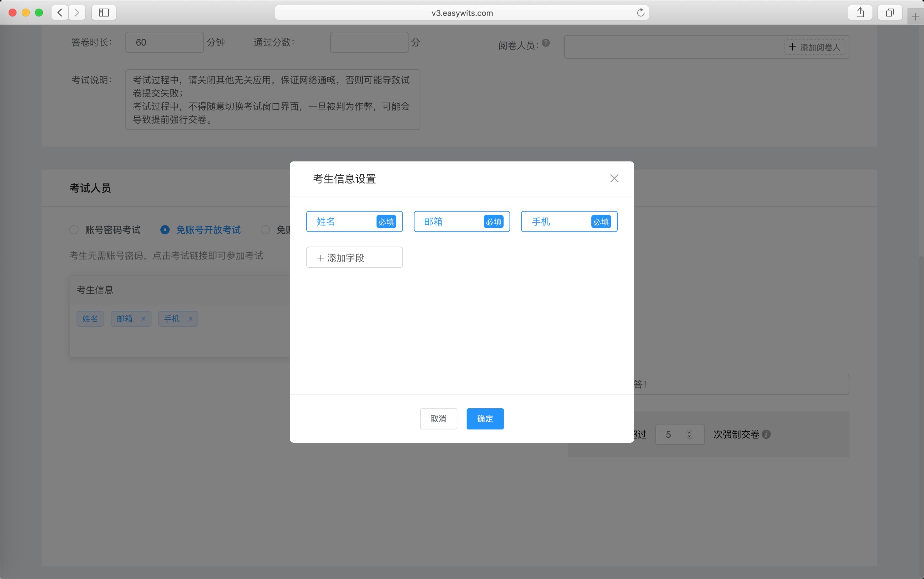Image resolution: width=924 pixels, height=579 pixels.
Task: Click the address bar URL field
Action: point(462,13)
